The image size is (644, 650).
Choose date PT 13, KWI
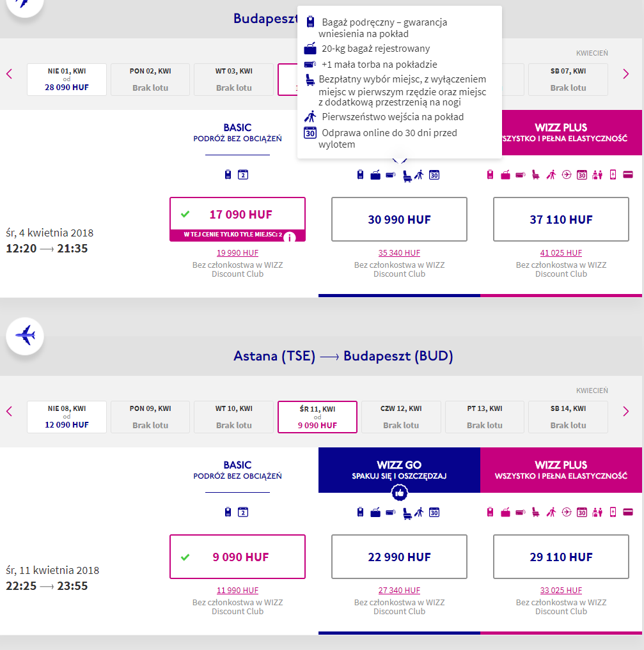pos(484,417)
